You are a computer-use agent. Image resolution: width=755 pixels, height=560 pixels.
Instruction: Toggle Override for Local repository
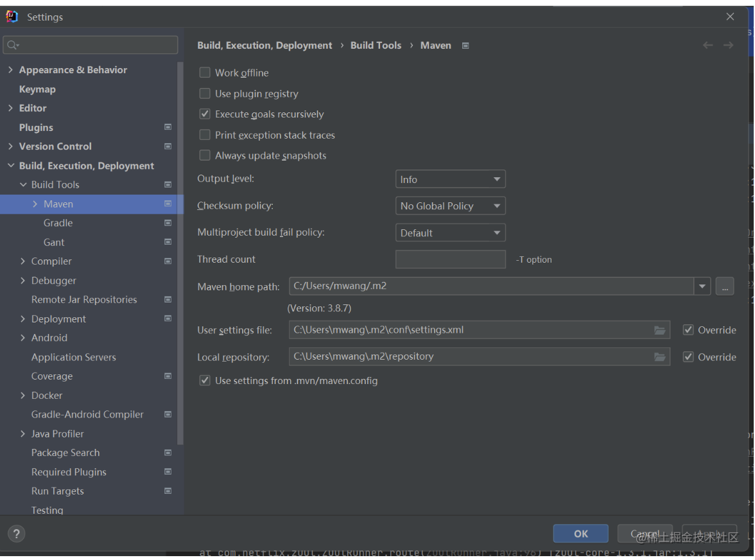(x=688, y=357)
